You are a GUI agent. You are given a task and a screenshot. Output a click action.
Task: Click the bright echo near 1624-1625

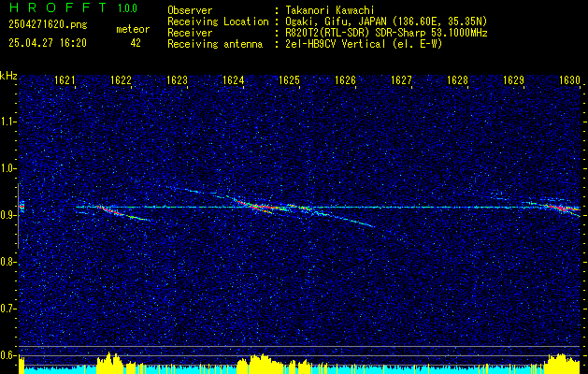pos(259,206)
